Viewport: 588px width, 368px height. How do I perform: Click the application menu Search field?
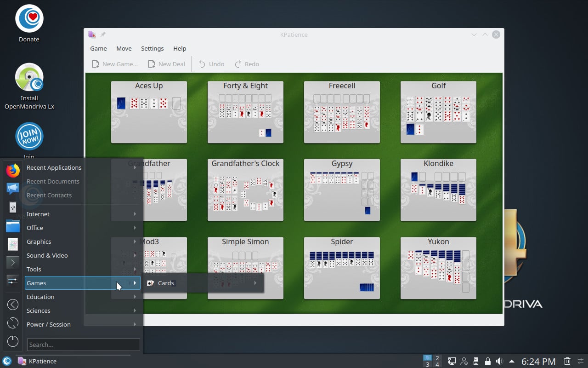(x=83, y=345)
